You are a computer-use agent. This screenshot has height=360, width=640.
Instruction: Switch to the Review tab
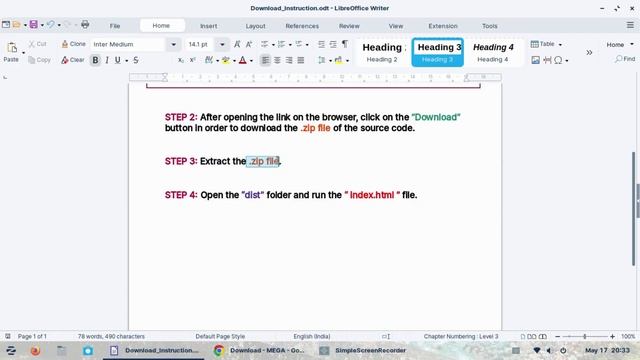(349, 26)
